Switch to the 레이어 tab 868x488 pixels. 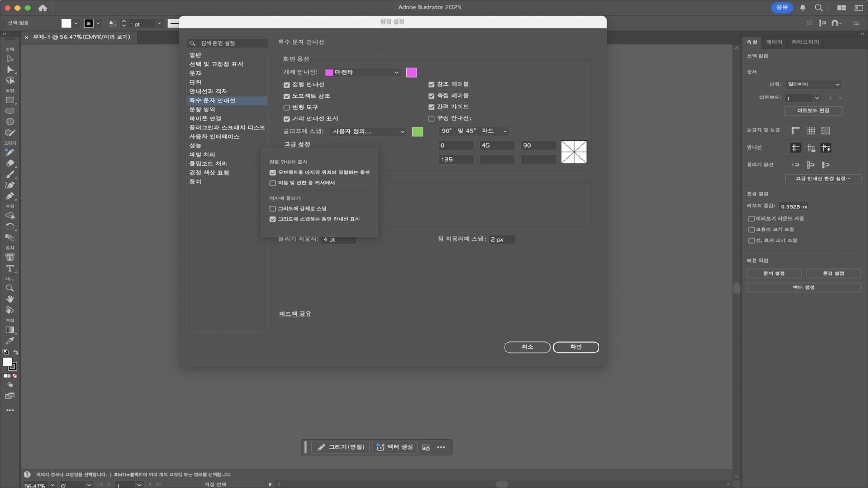tap(774, 42)
